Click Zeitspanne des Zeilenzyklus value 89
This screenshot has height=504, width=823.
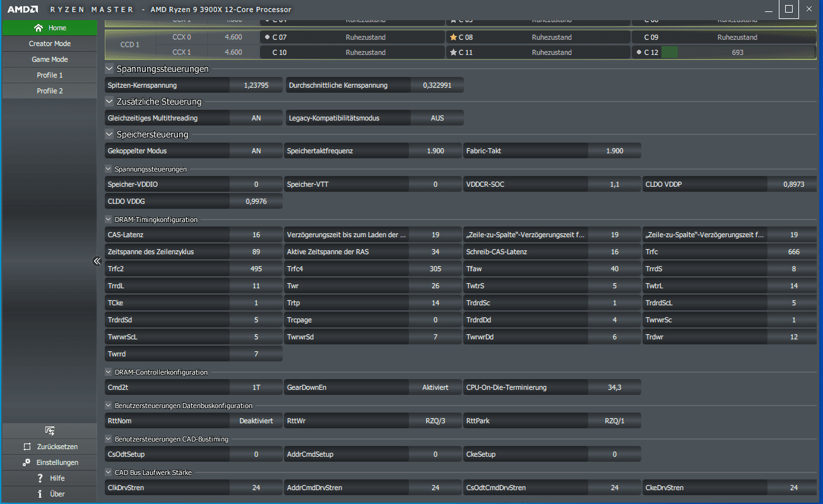click(x=256, y=252)
